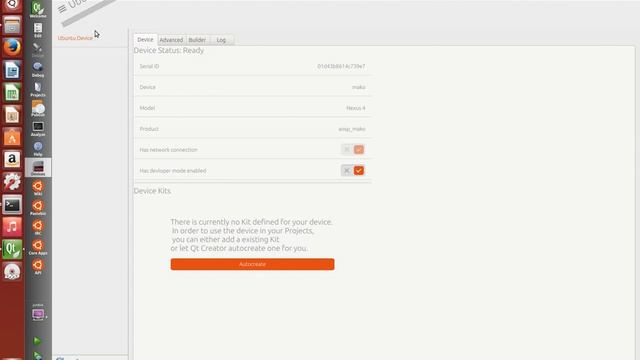This screenshot has width=640, height=360.
Task: Click the Device value mako
Action: click(x=359, y=87)
